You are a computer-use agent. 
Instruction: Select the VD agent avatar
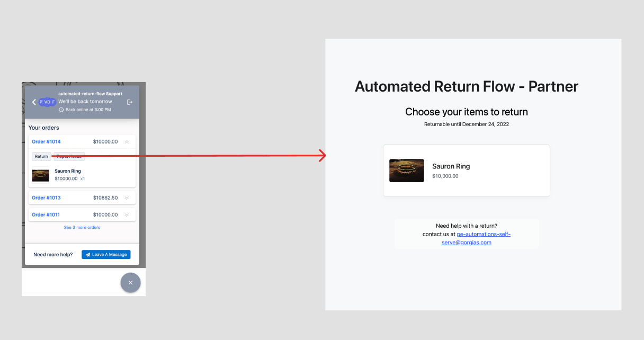click(47, 102)
